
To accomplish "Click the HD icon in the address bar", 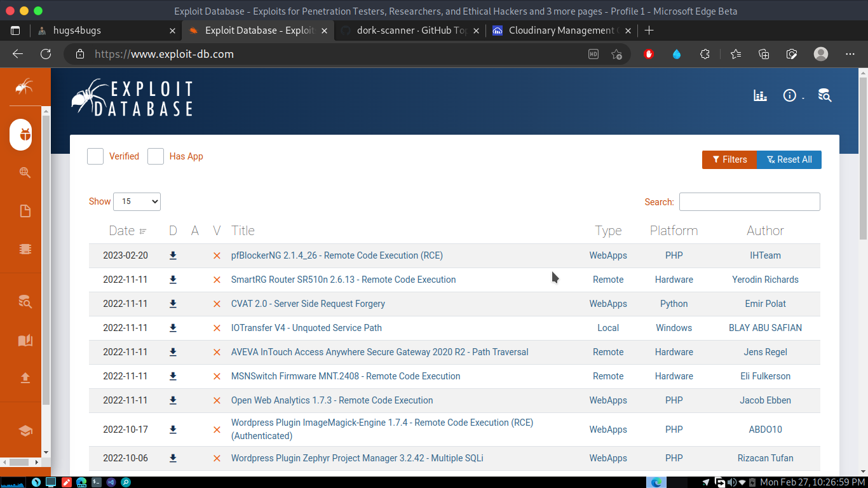I will click(593, 54).
